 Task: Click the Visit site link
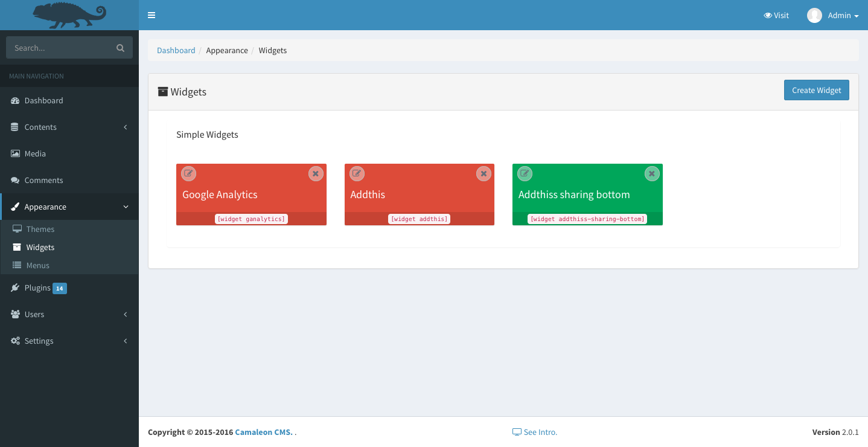776,16
